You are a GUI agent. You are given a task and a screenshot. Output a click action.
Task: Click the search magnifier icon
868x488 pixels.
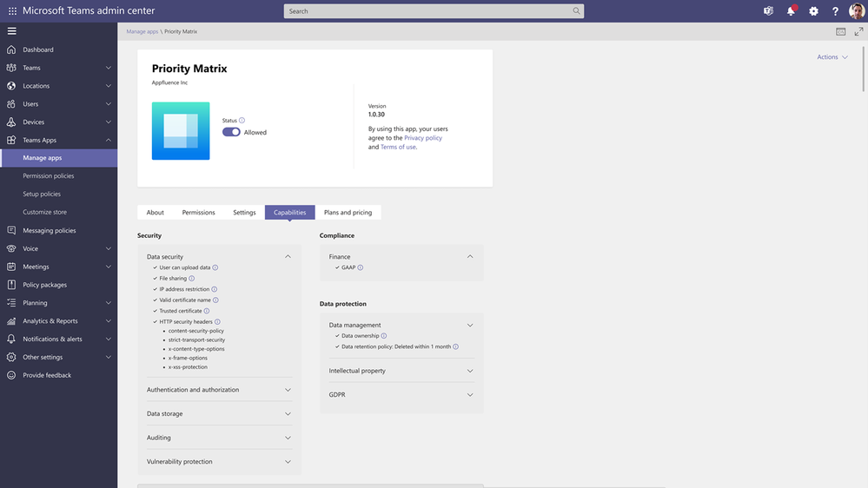576,11
